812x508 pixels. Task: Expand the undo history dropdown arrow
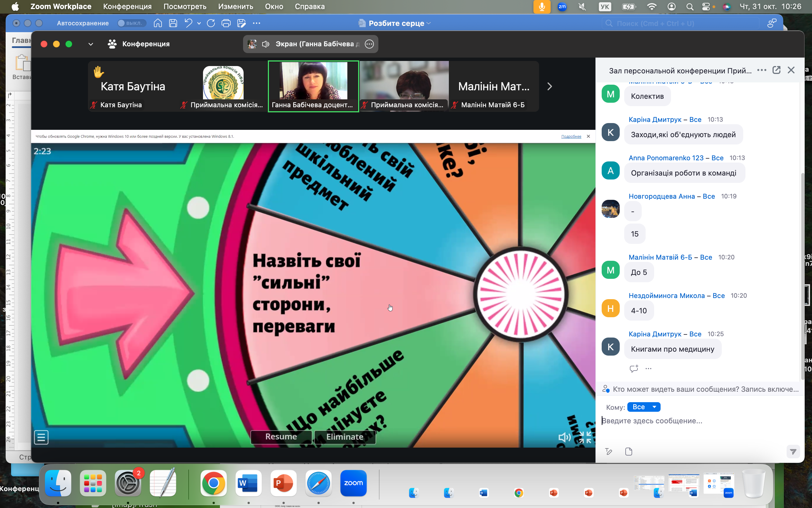click(x=199, y=23)
